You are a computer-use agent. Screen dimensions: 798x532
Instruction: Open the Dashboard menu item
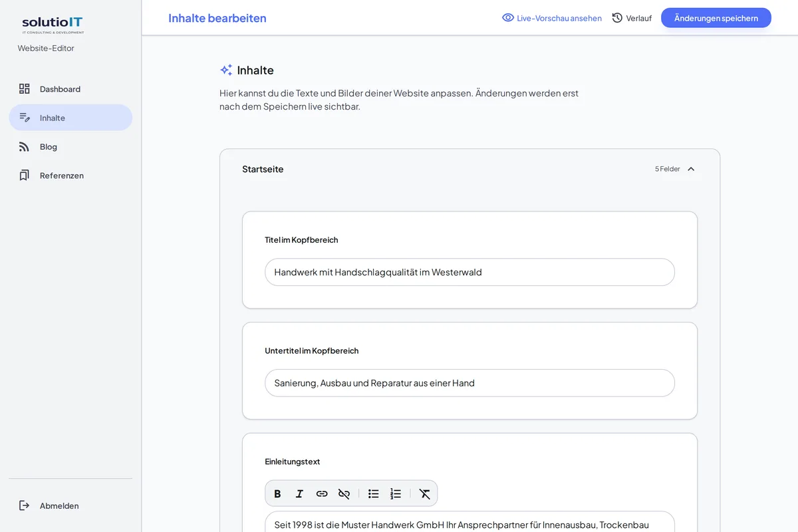click(70, 88)
